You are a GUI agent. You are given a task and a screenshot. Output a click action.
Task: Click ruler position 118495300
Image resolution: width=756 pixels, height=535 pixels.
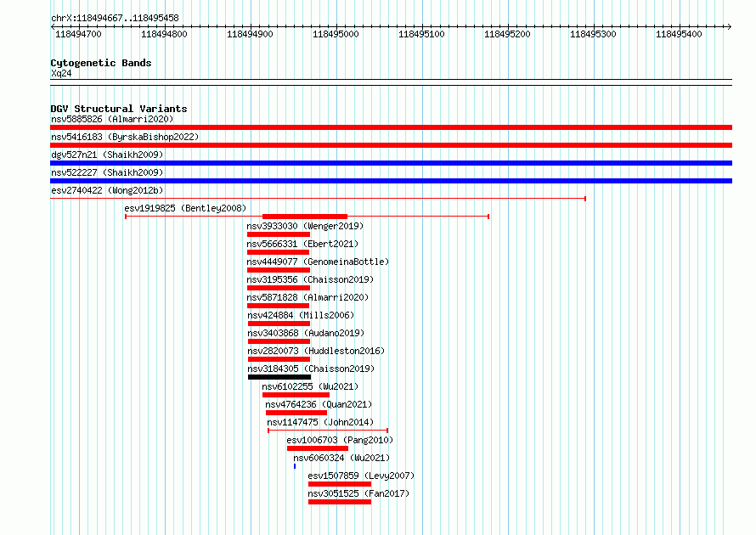[x=594, y=34]
